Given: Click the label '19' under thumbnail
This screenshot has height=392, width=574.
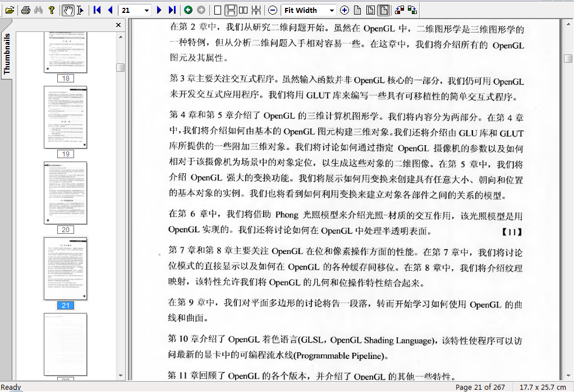Looking at the screenshot, I should [66, 154].
